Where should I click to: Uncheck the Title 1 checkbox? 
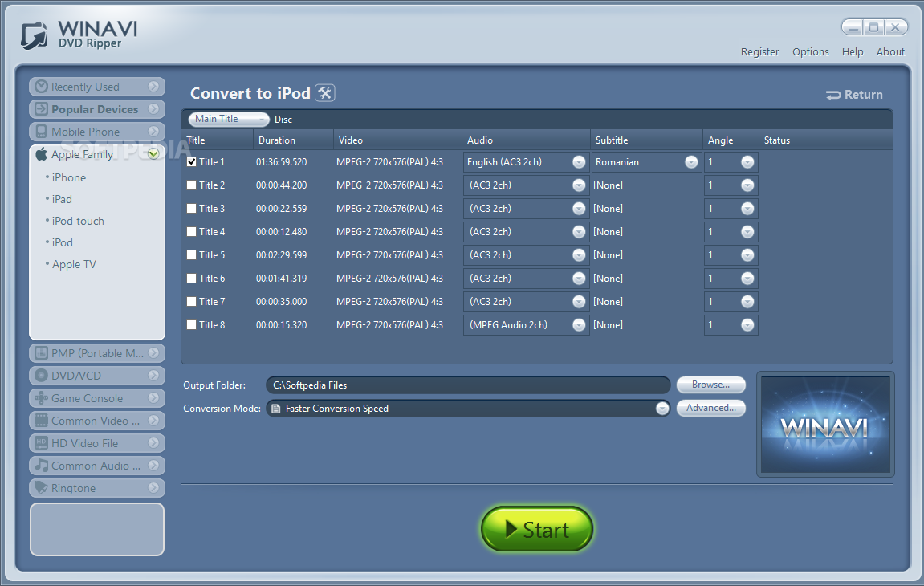(192, 161)
